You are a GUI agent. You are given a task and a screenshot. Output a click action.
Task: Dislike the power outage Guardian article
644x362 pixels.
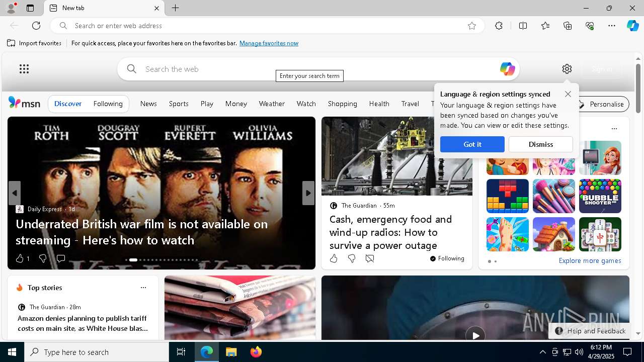(x=352, y=258)
